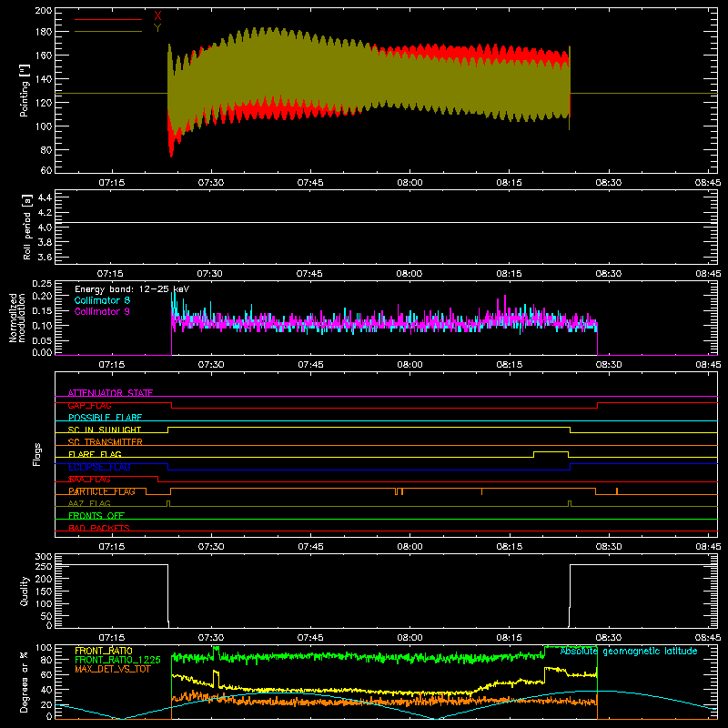Click the 'Absolute geomagnetic latitude' label
This screenshot has width=728, height=728.
629,651
